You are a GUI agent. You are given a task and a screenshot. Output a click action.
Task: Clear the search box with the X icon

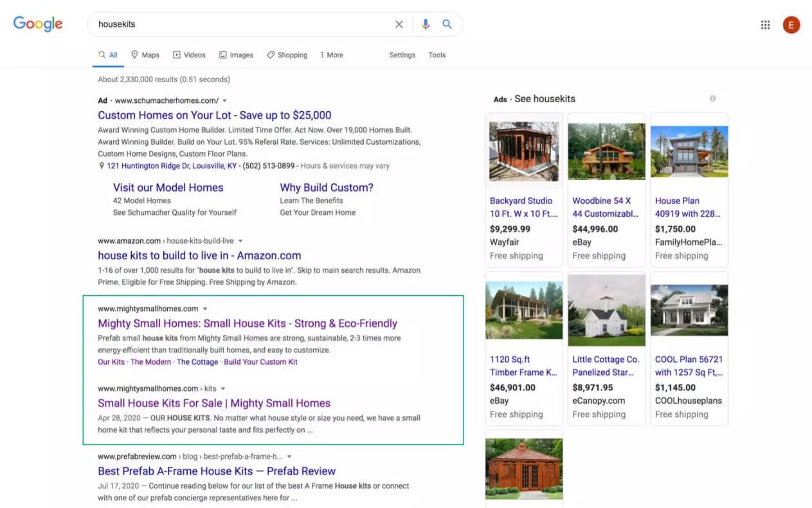pos(399,24)
